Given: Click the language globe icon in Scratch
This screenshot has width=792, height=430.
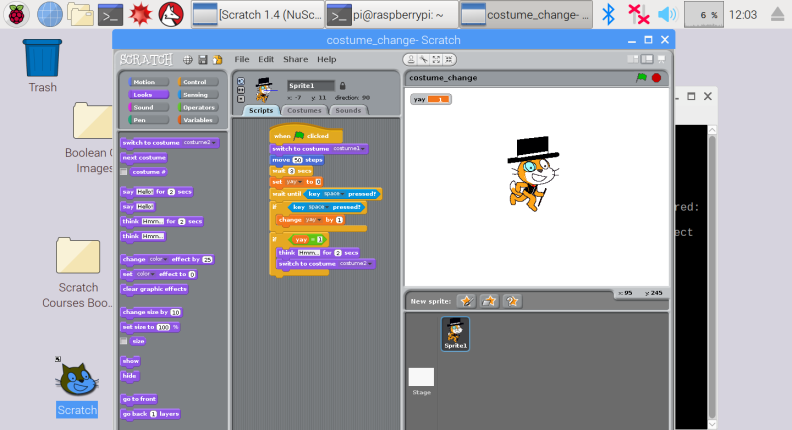Looking at the screenshot, I should (187, 60).
